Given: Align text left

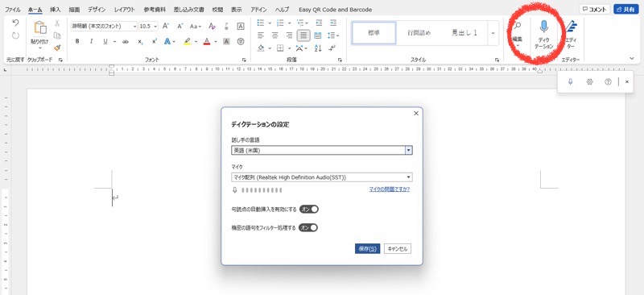Looking at the screenshot, I should point(261,35).
